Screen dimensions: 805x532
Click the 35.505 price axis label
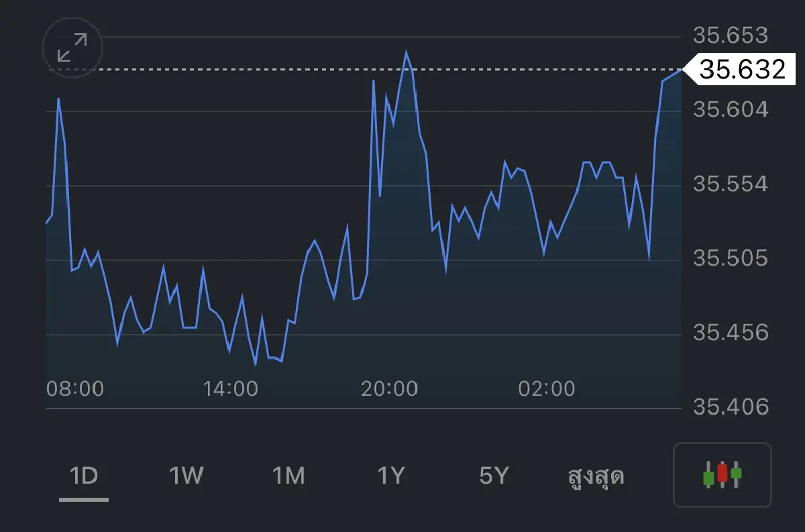pyautogui.click(x=731, y=258)
